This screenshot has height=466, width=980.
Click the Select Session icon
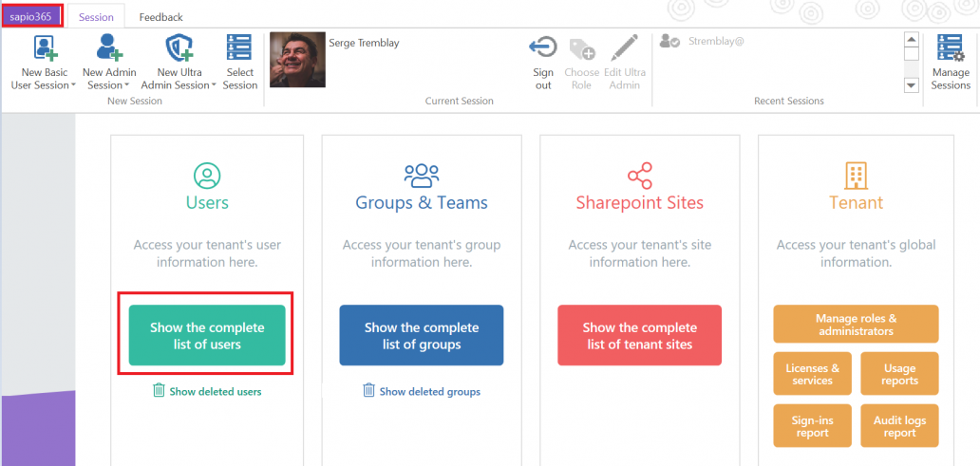[x=240, y=47]
